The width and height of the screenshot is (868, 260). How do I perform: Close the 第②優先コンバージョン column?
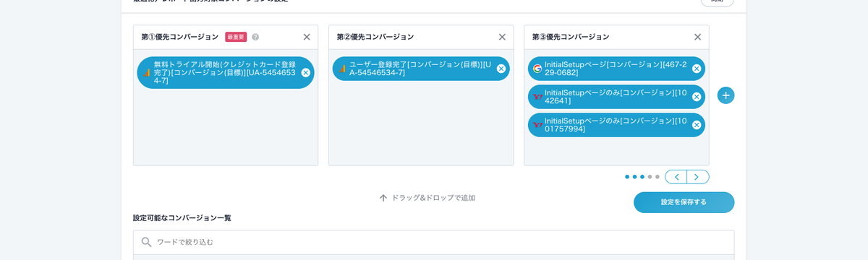coord(502,37)
